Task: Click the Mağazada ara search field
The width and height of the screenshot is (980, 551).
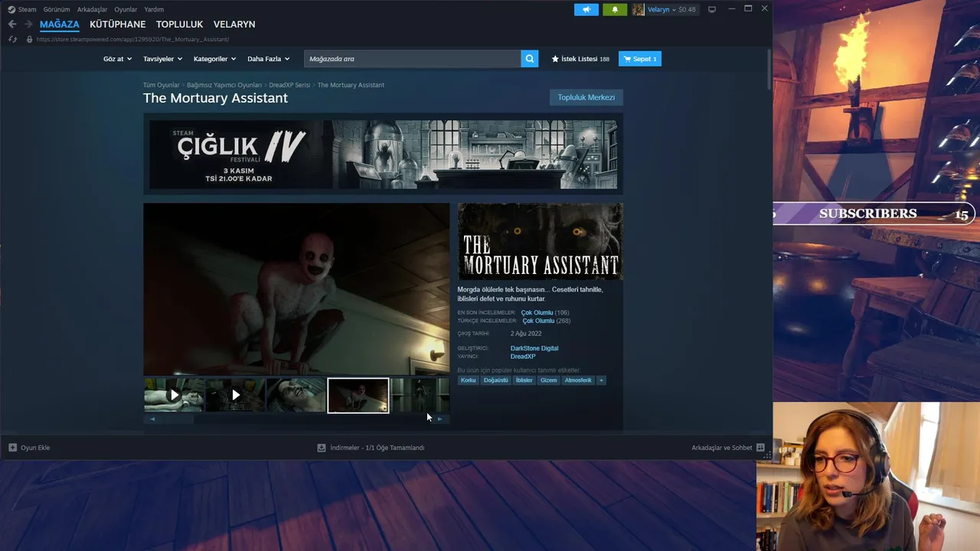Action: [413, 59]
